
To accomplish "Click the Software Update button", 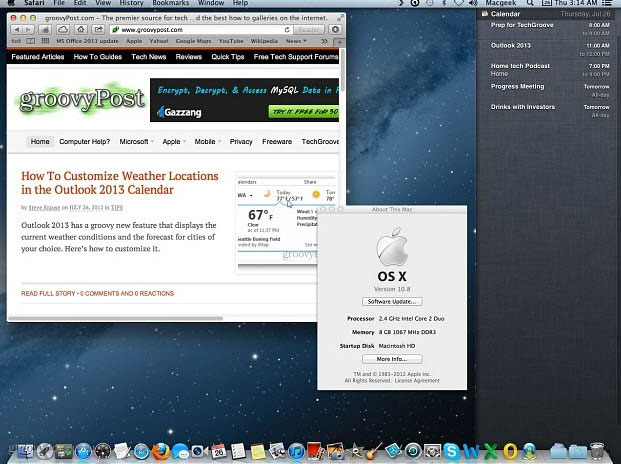I will click(x=392, y=302).
